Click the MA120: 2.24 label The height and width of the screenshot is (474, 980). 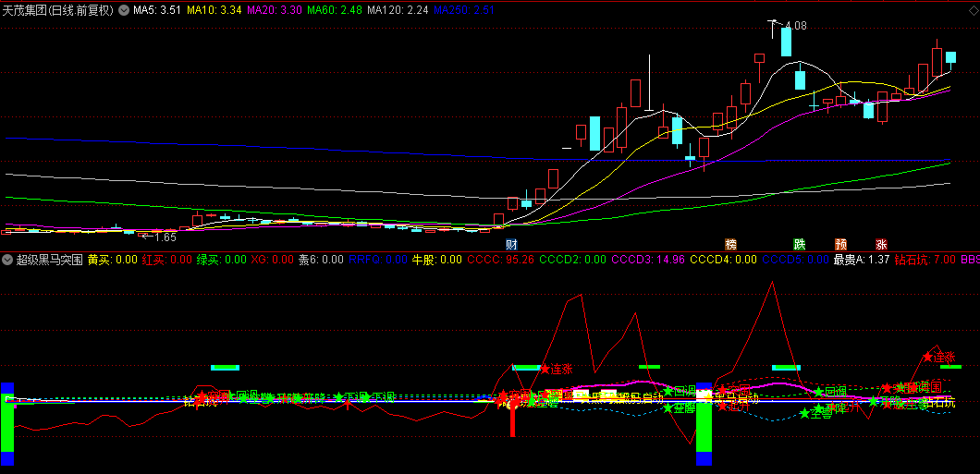point(398,10)
